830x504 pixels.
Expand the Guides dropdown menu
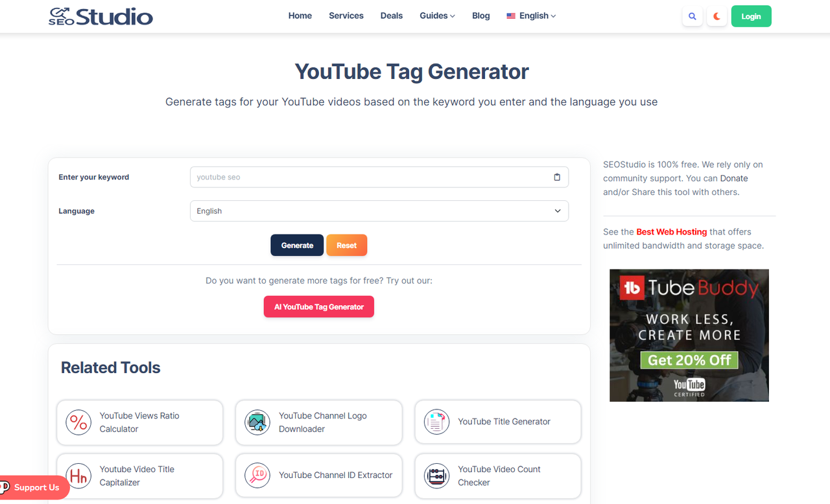pos(437,16)
